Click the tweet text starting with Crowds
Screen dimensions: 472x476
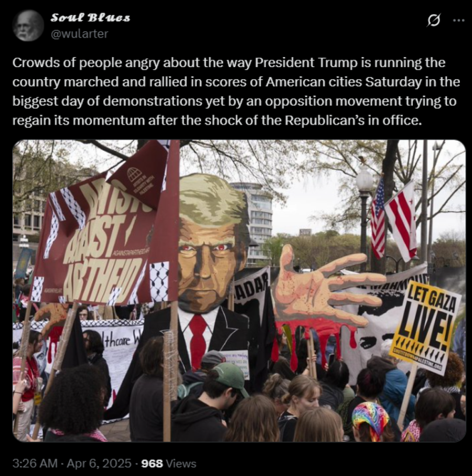tap(236, 91)
